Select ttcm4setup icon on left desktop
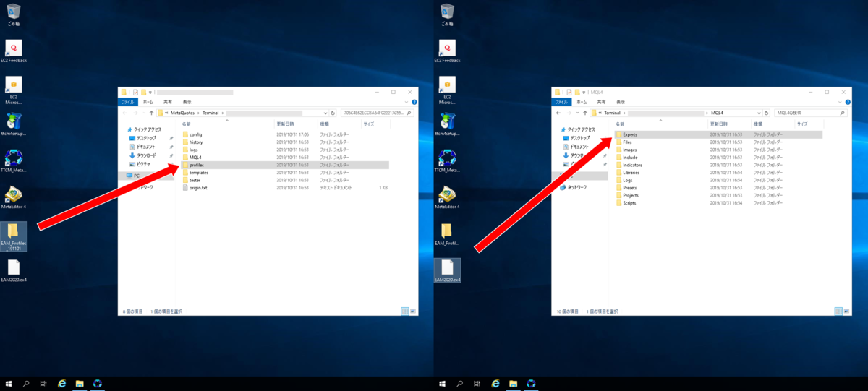This screenshot has width=868, height=391. point(14,124)
